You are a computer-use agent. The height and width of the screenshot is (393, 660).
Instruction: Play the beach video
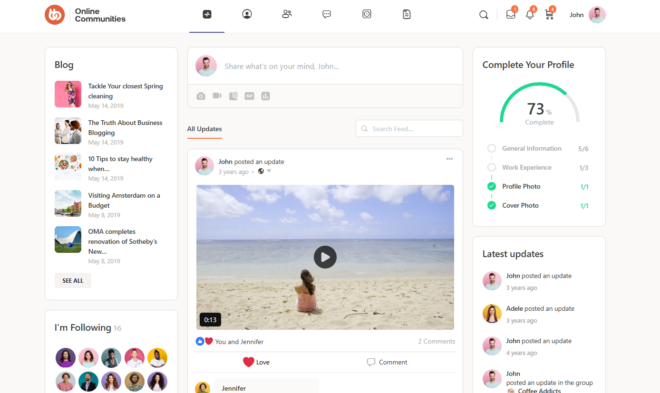point(325,257)
